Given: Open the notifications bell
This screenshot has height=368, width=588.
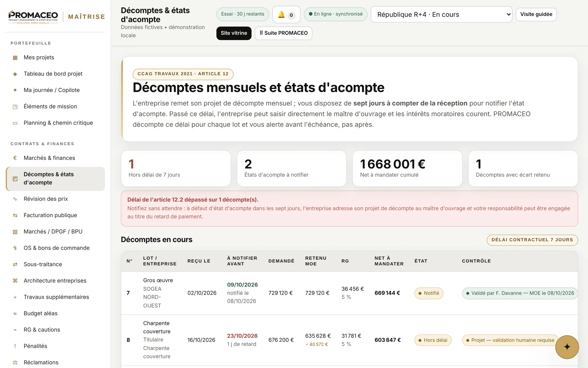Looking at the screenshot, I should [x=286, y=14].
